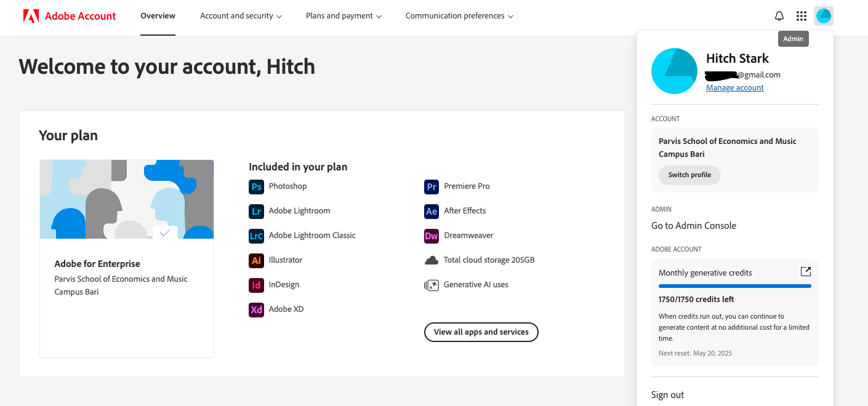Click the Illustrator Ai icon
This screenshot has width=868, height=406.
click(256, 260)
